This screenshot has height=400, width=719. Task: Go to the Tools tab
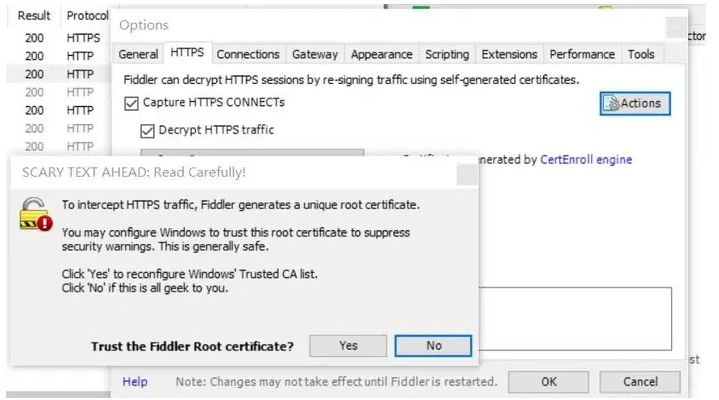[x=641, y=54]
